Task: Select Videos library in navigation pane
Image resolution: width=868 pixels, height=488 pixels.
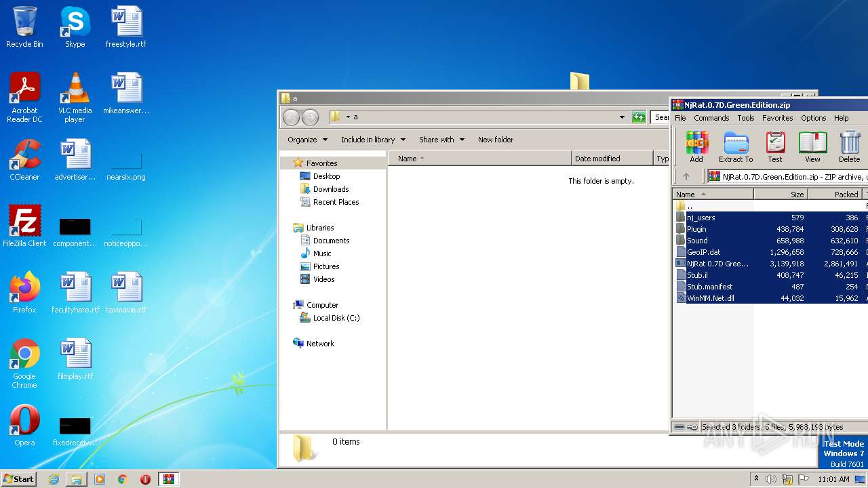Action: click(323, 279)
